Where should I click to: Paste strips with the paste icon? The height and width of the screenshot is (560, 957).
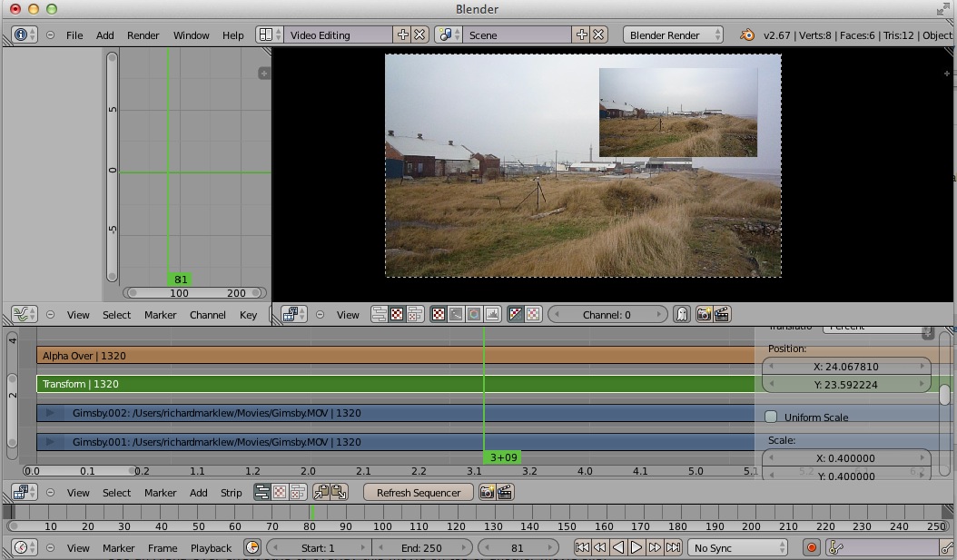[340, 492]
